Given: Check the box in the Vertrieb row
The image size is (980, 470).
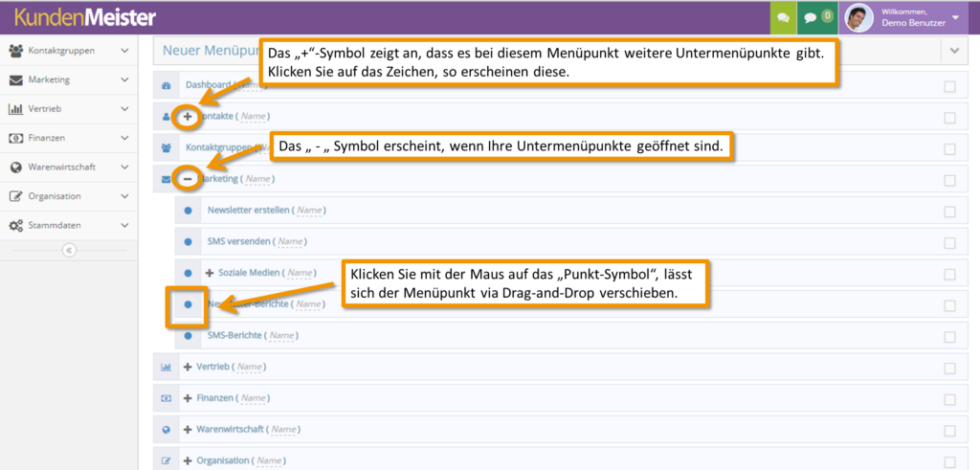Looking at the screenshot, I should [x=949, y=368].
